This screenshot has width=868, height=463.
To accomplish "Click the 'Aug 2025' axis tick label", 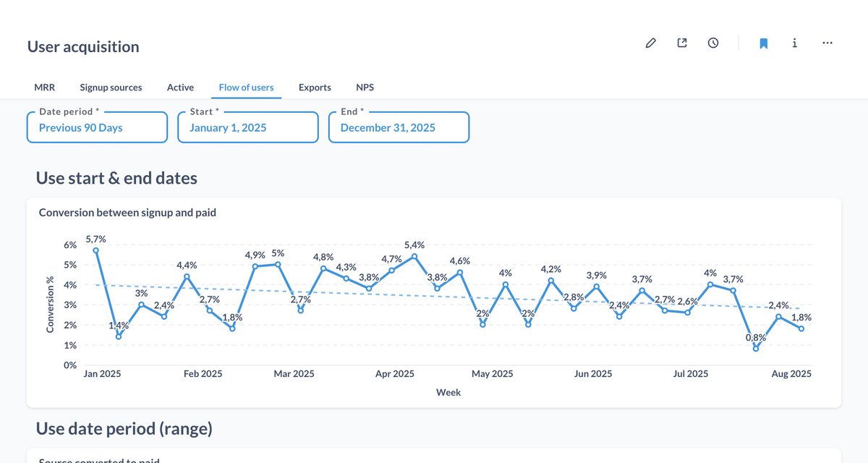I will click(791, 374).
